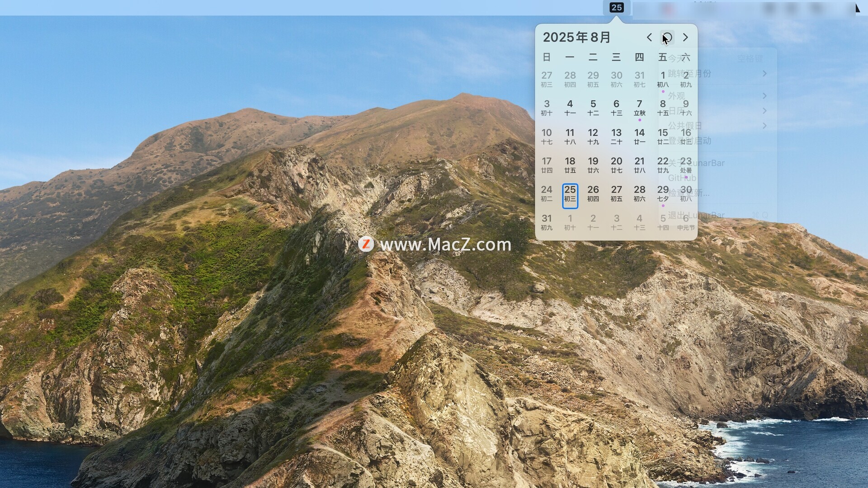Select August 11 labeled 十八
The height and width of the screenshot is (488, 868).
[x=570, y=137]
